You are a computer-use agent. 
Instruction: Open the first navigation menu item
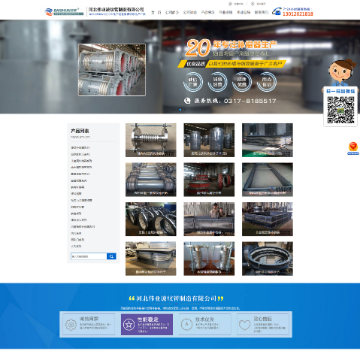point(156,12)
